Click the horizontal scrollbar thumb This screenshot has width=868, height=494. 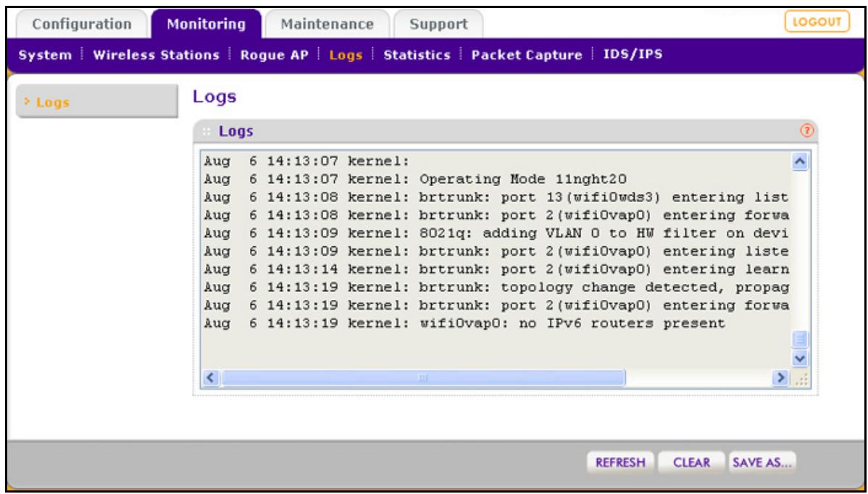point(423,378)
